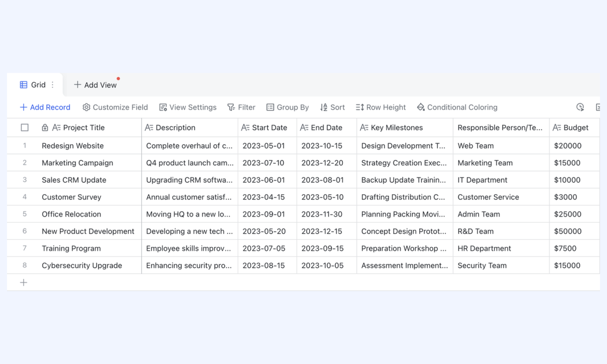Select the Start Date column header label

[x=270, y=128]
